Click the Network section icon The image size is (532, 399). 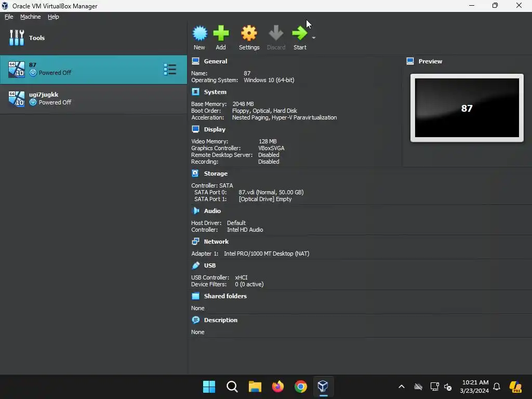coord(195,242)
